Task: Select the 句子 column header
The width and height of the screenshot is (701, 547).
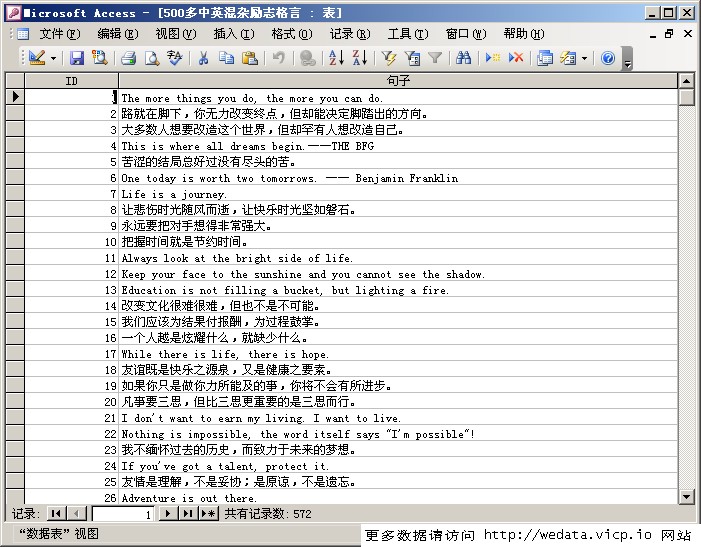Action: tap(398, 81)
